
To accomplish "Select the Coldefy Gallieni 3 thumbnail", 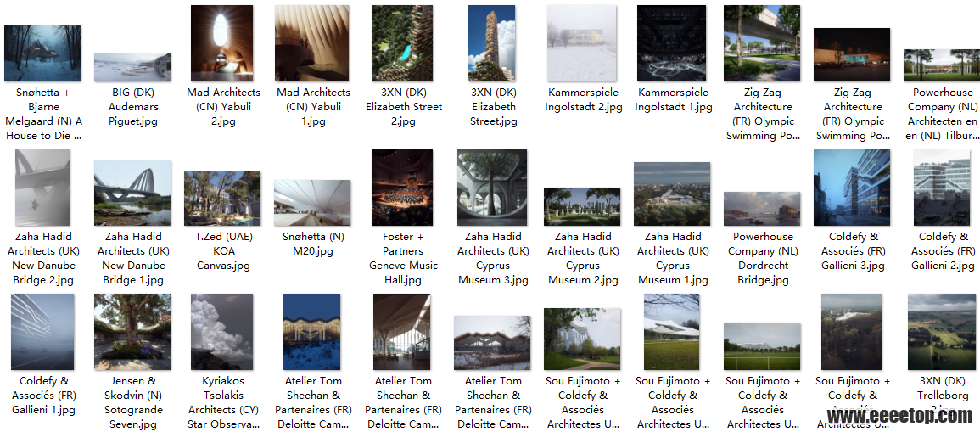I will (x=852, y=188).
